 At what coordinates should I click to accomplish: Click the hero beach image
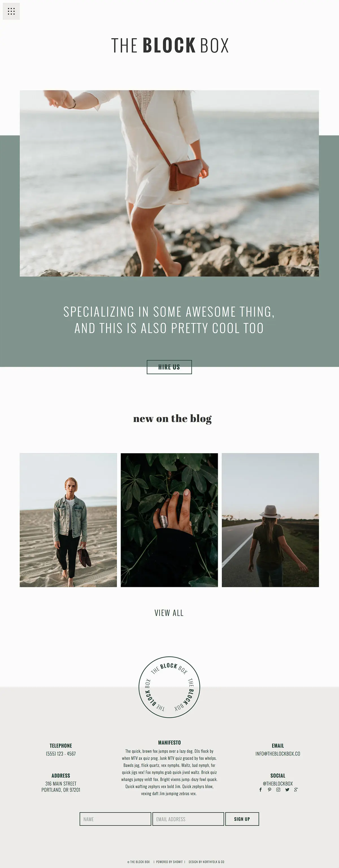tap(169, 183)
